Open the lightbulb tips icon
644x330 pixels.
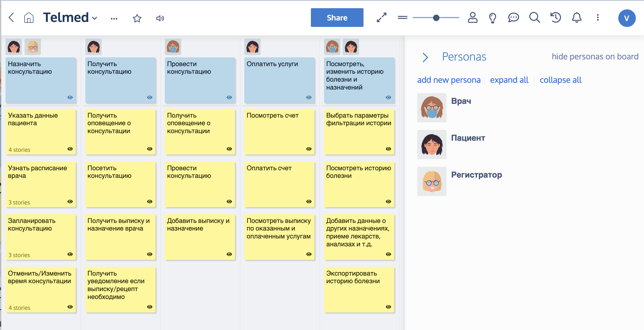tap(493, 18)
